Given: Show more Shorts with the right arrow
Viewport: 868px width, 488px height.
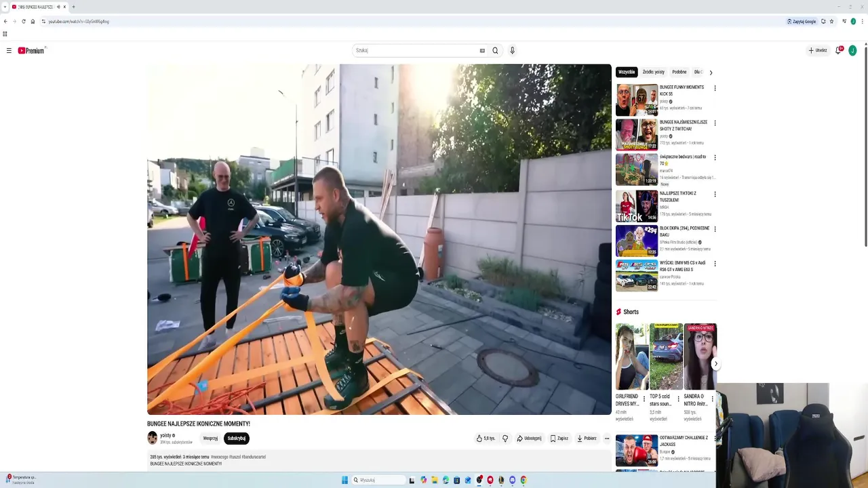Looking at the screenshot, I should pos(715,364).
